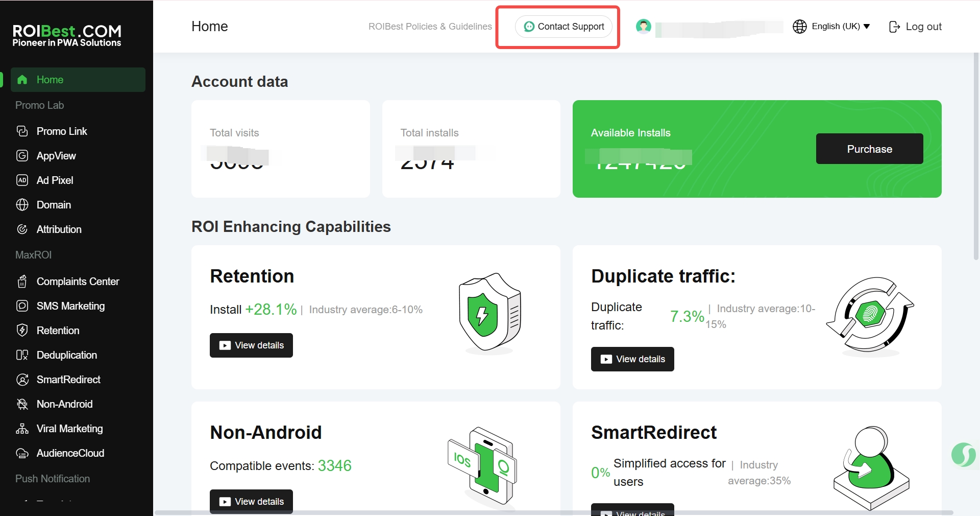Select the Deduplication sidebar icon
980x516 pixels.
(x=22, y=355)
